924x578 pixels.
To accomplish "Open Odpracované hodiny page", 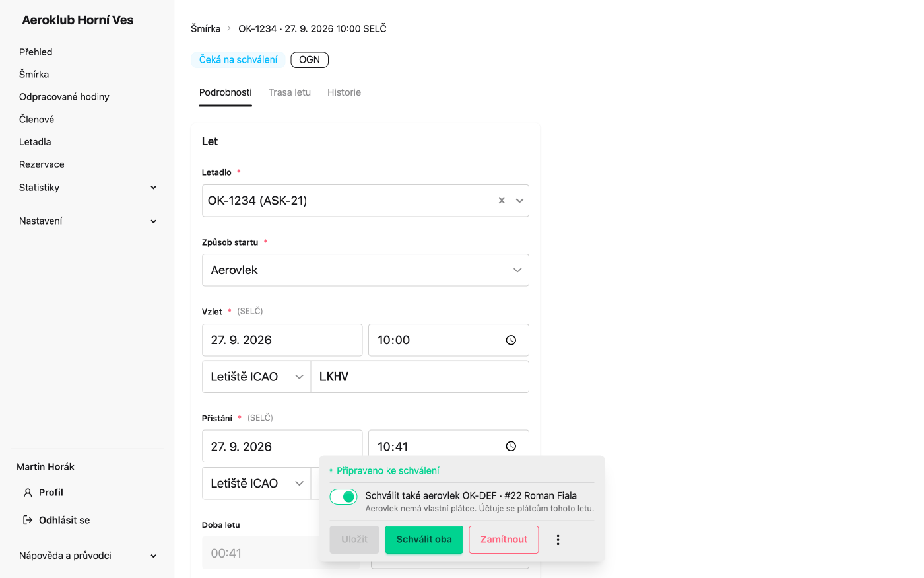I will [64, 96].
